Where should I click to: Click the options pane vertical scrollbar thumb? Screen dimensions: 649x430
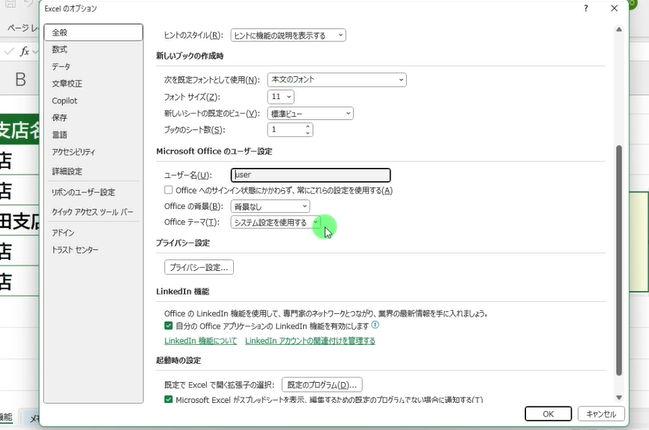click(619, 260)
